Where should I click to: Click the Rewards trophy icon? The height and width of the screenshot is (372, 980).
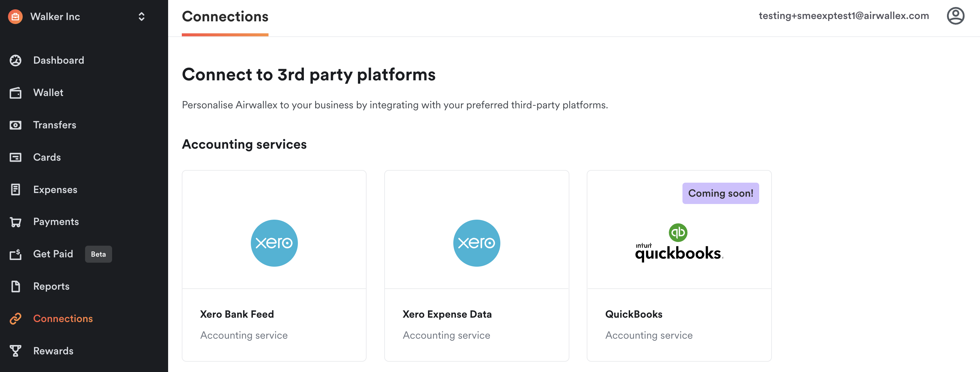[x=16, y=351]
